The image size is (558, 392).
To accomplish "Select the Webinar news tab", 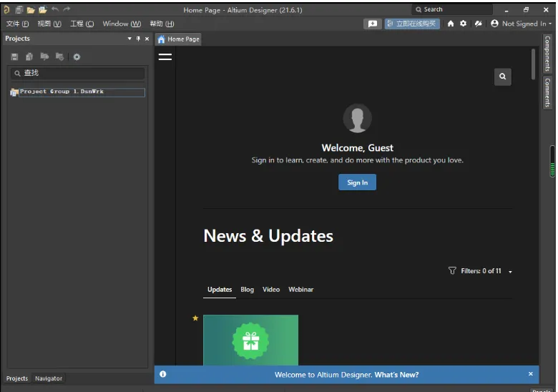I will pos(300,290).
